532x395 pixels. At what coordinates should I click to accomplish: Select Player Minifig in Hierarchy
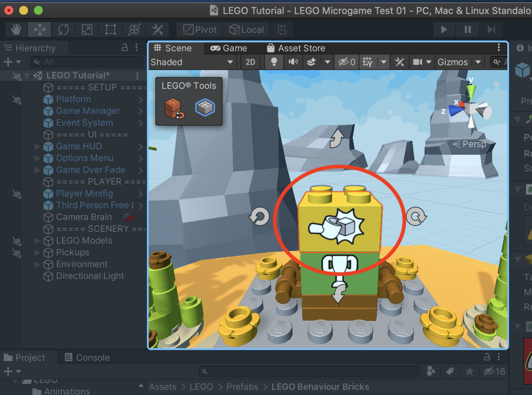click(x=84, y=194)
